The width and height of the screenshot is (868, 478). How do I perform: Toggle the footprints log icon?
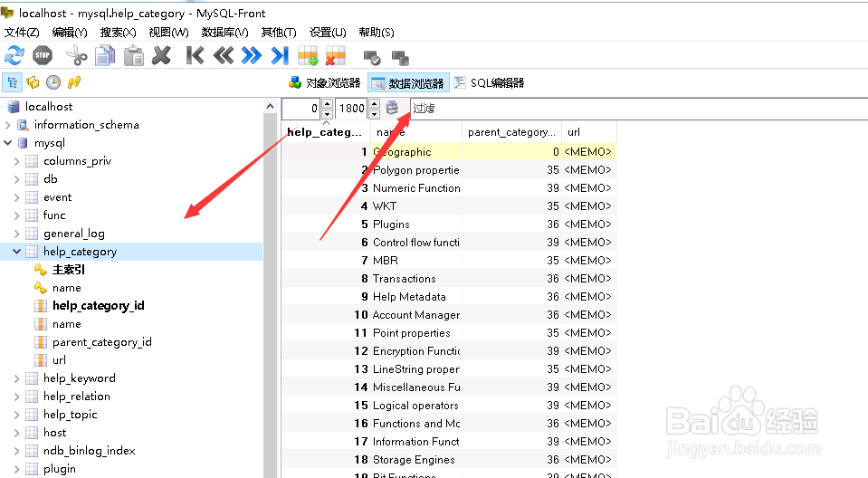(x=73, y=82)
